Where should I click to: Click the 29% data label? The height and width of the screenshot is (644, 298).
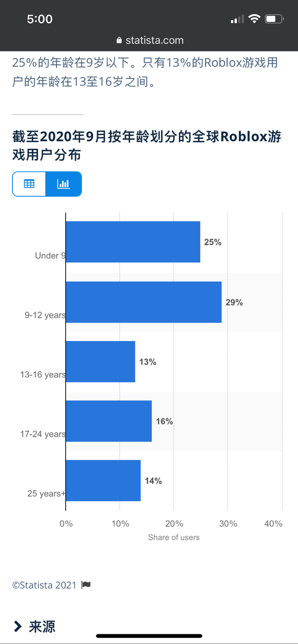click(234, 302)
